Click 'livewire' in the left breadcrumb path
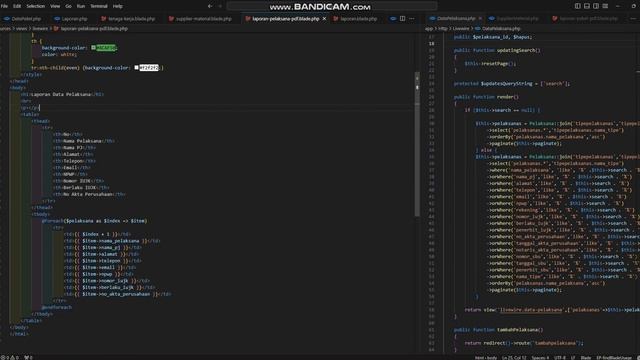Screen dimensions: 640x360 [40, 29]
